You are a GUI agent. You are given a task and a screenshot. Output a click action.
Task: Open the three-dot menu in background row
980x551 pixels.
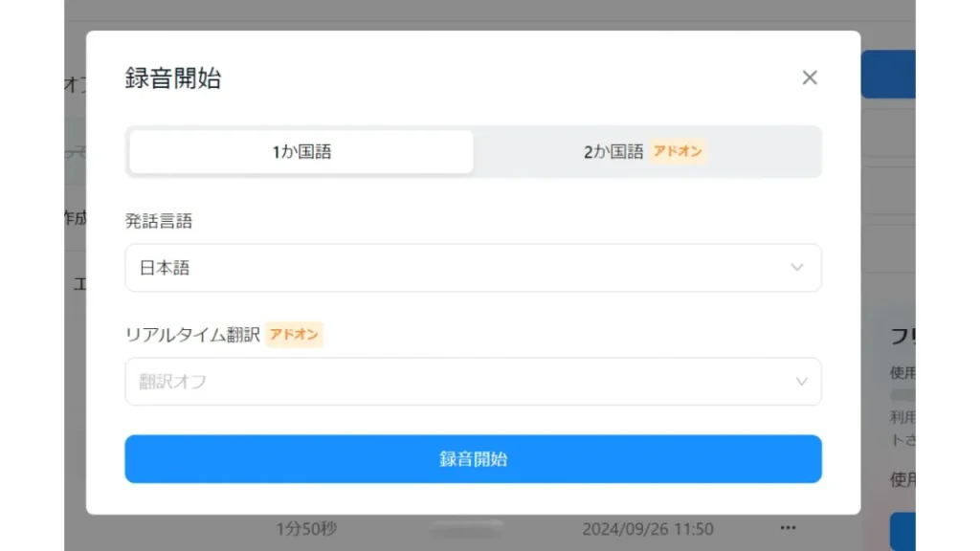788,528
